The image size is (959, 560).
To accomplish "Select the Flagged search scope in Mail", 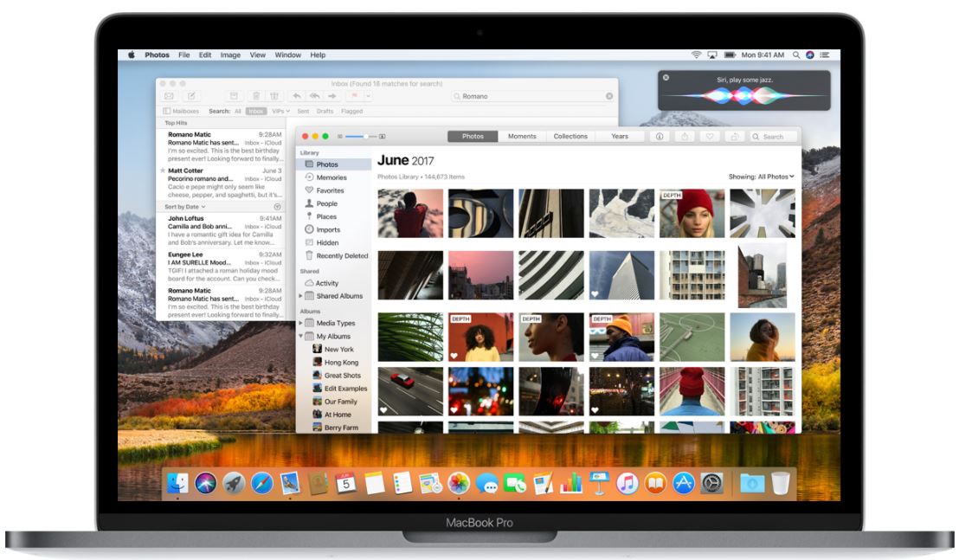I will [351, 112].
